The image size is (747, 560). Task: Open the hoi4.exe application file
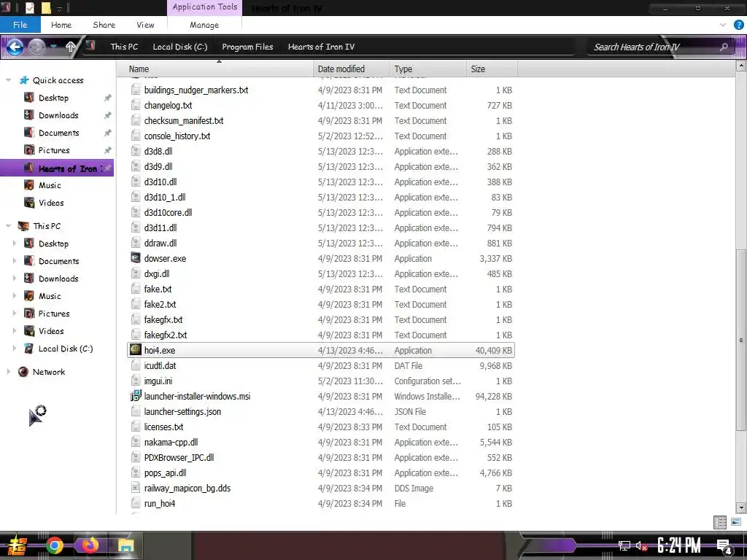click(x=321, y=351)
